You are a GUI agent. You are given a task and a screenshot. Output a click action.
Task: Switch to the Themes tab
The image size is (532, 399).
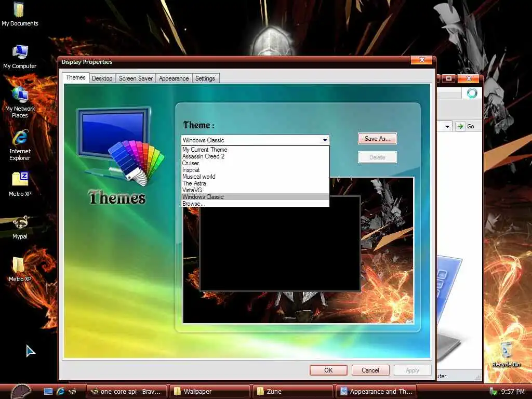(76, 77)
